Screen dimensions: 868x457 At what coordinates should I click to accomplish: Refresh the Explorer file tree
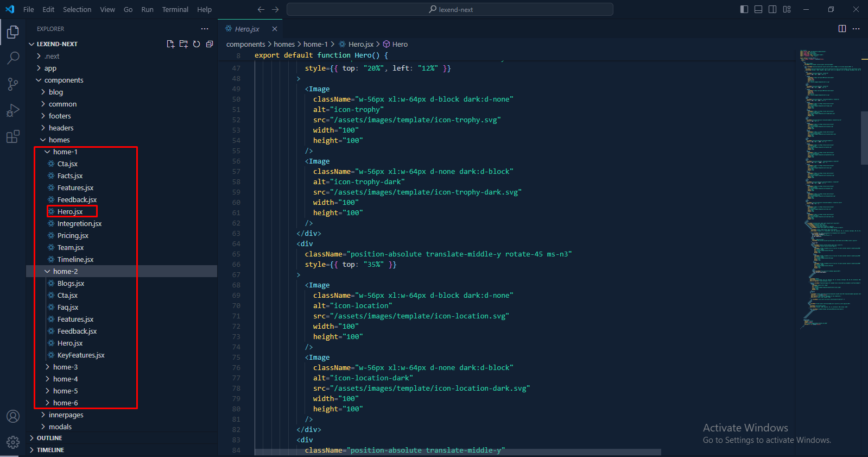pyautogui.click(x=197, y=44)
